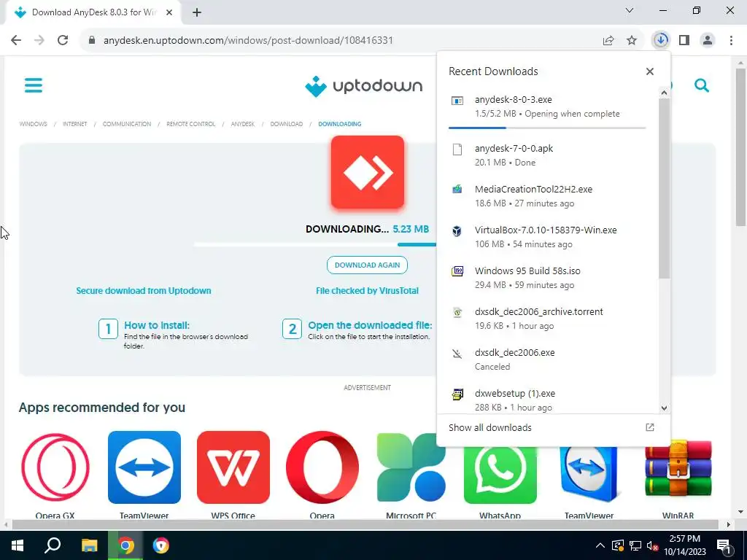
Task: Click the DOWNLOAD AGAIN button
Action: point(367,265)
